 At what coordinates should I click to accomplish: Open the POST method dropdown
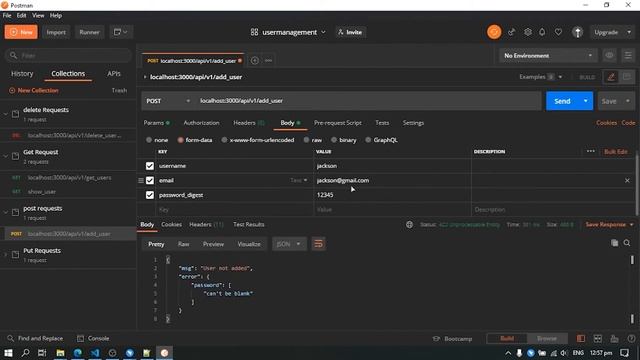168,101
